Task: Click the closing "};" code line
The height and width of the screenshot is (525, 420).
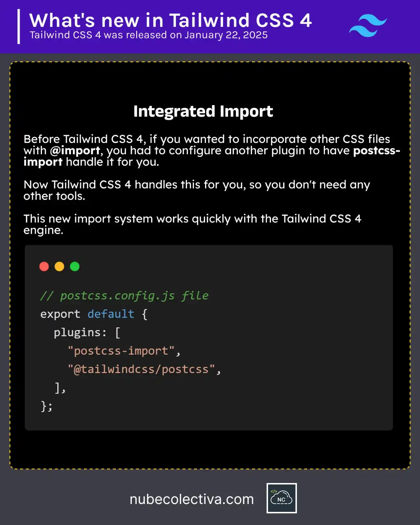Action: 46,406
